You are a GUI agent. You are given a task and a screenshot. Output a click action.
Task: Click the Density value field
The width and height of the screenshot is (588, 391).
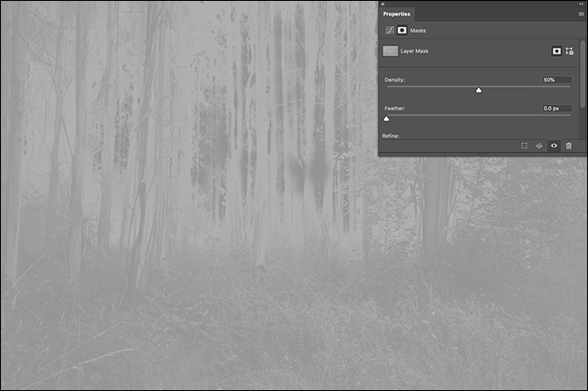pyautogui.click(x=556, y=81)
